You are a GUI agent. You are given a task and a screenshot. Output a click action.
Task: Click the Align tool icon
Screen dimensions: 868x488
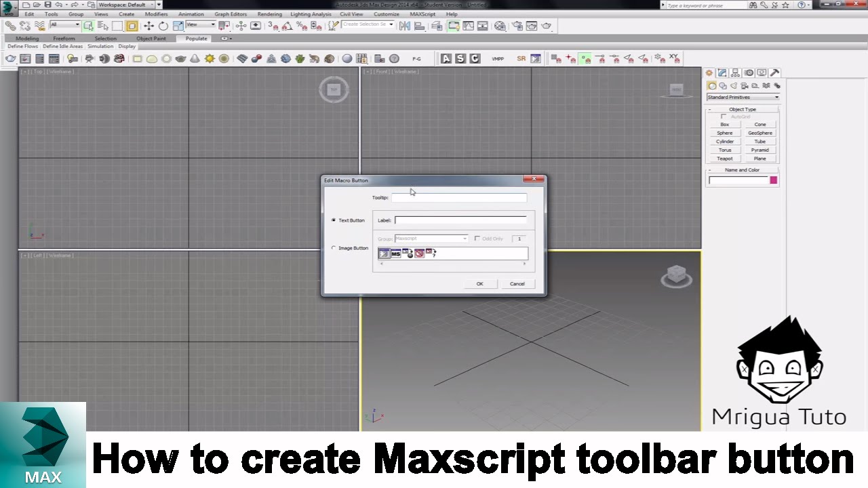(x=419, y=26)
